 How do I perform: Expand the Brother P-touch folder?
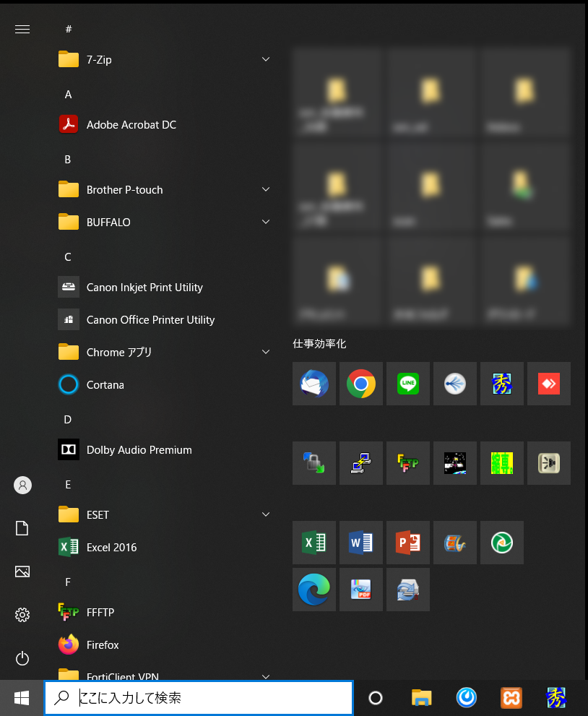266,189
